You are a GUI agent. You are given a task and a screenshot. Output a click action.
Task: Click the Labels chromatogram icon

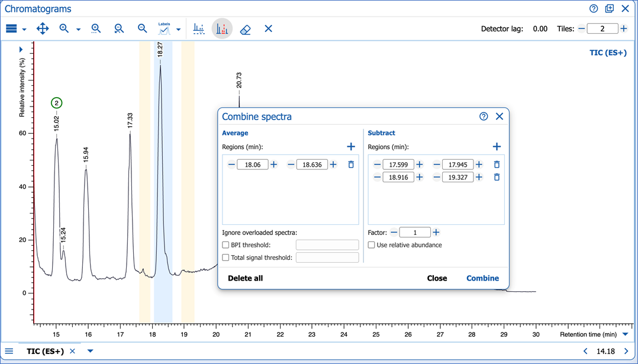coord(164,29)
